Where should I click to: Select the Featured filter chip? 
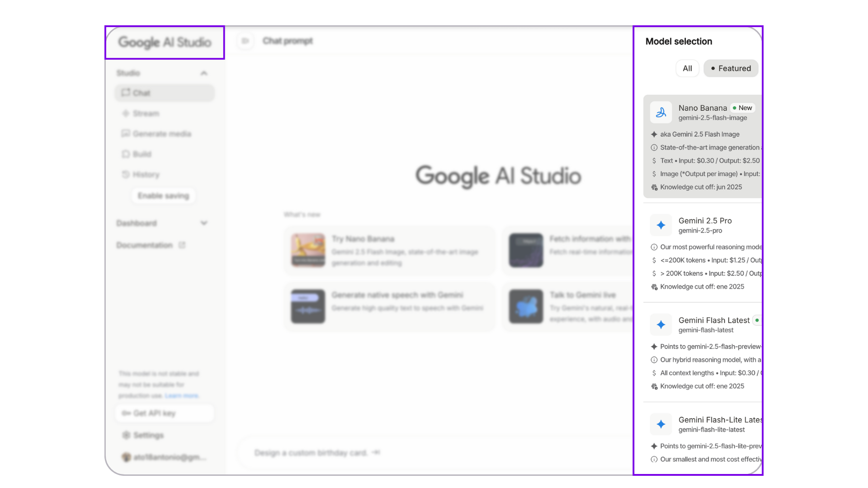[731, 68]
